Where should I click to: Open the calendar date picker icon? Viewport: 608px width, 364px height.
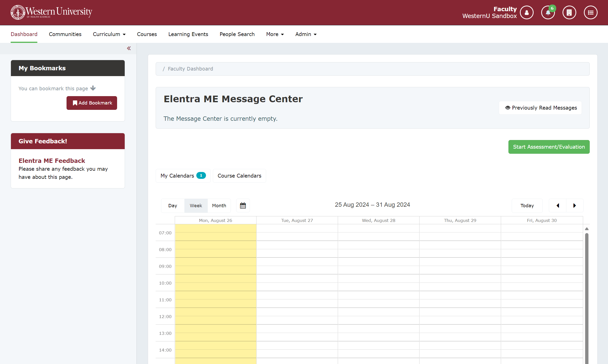click(x=243, y=205)
